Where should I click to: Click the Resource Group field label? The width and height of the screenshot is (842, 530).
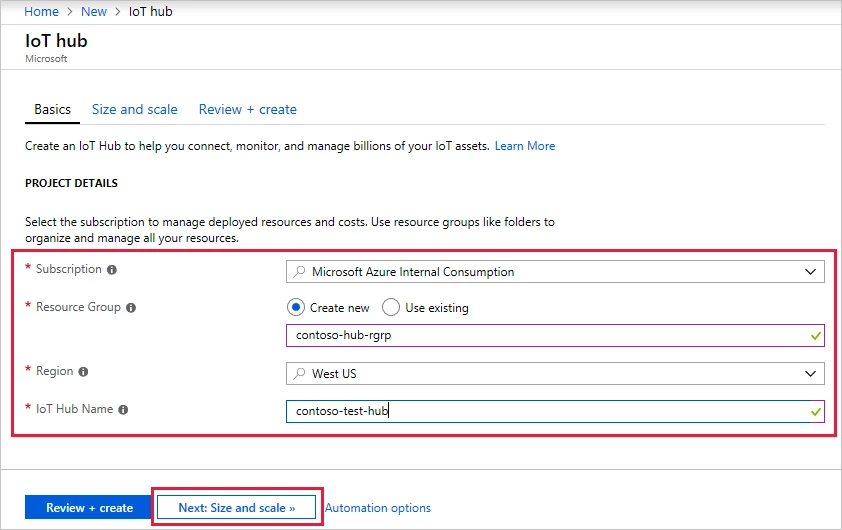pyautogui.click(x=78, y=307)
